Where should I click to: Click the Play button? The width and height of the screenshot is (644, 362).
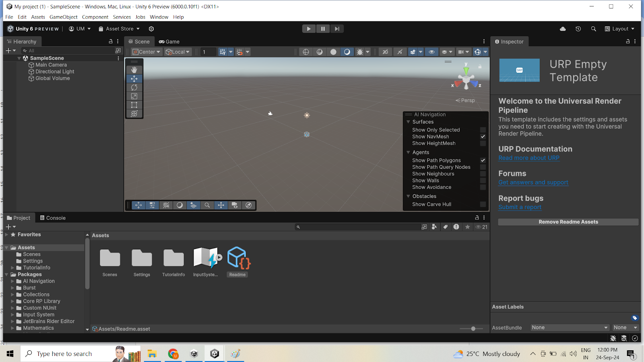point(309,29)
